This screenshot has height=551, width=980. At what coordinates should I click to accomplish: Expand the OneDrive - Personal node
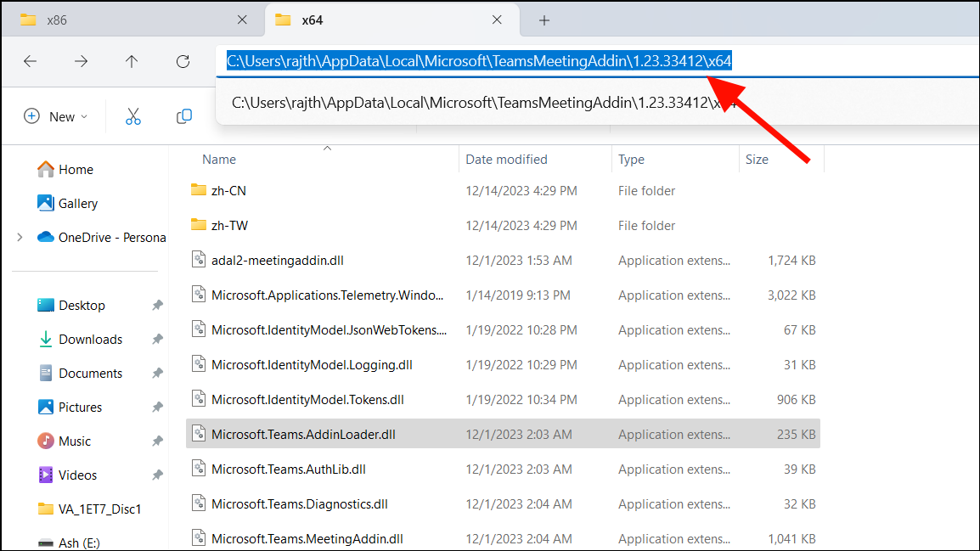click(x=20, y=238)
